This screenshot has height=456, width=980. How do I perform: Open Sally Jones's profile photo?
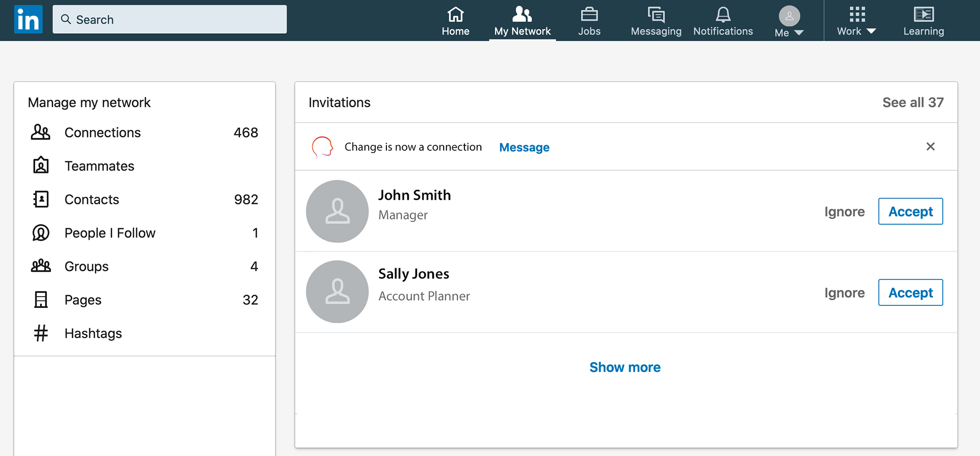pyautogui.click(x=337, y=292)
